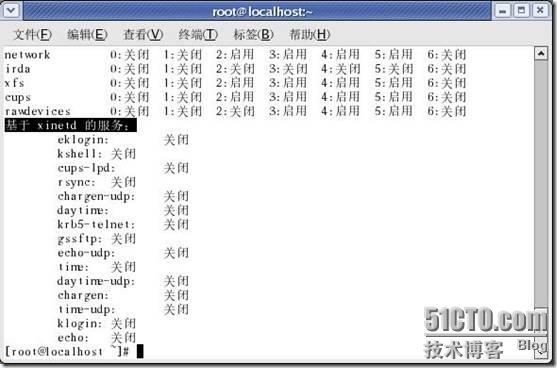Image resolution: width=557 pixels, height=368 pixels.
Task: Click the irda service name
Action: pos(18,69)
